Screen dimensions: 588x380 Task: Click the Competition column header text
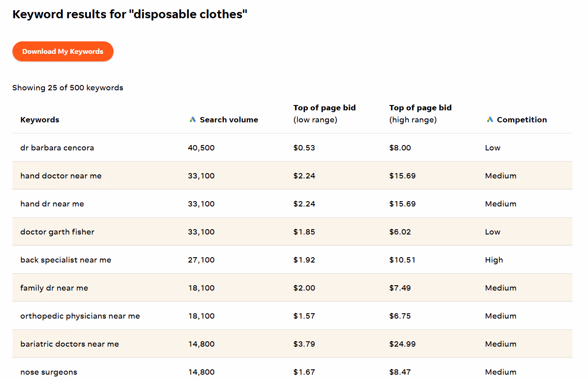tap(522, 120)
